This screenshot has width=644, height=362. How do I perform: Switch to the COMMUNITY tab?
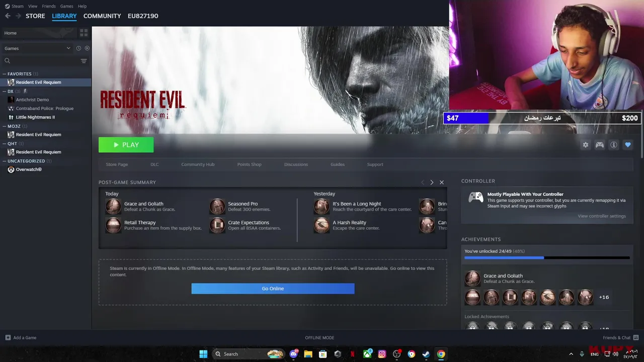102,16
